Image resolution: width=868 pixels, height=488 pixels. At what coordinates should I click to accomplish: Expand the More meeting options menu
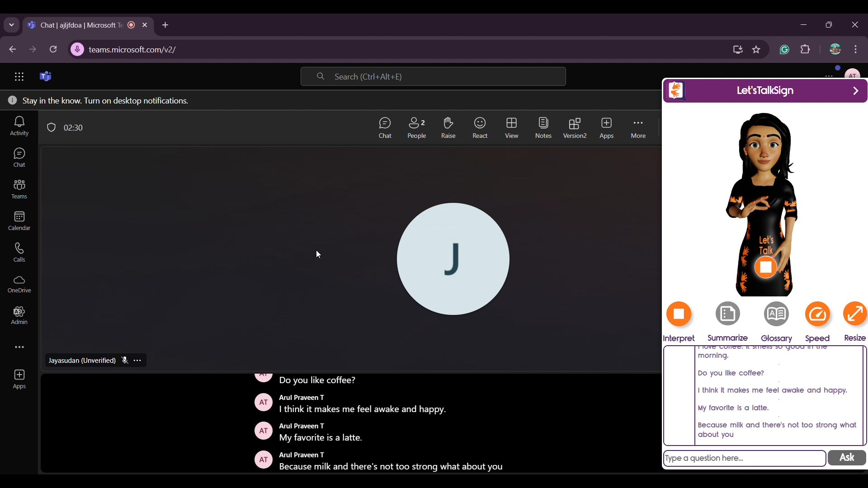638,128
